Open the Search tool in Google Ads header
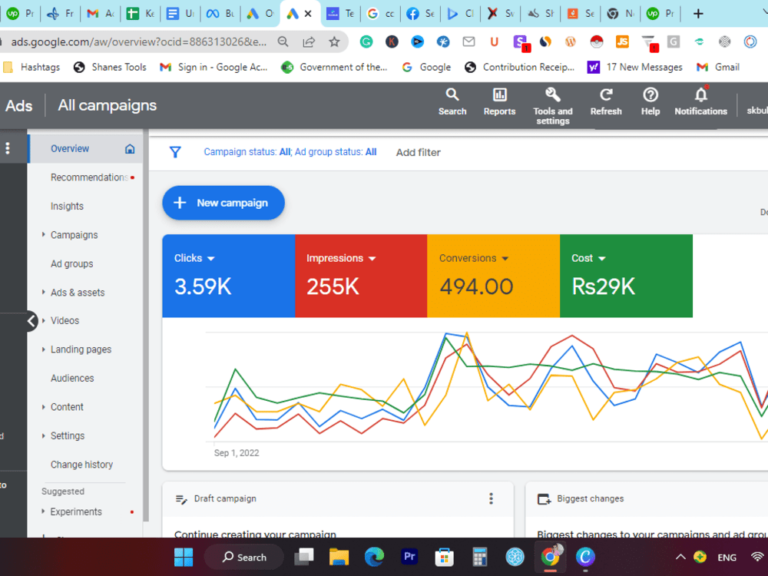Viewport: 768px width, 576px height. pyautogui.click(x=452, y=102)
